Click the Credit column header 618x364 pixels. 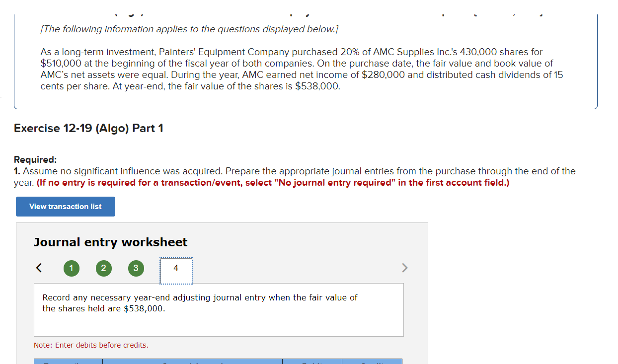[372, 363]
